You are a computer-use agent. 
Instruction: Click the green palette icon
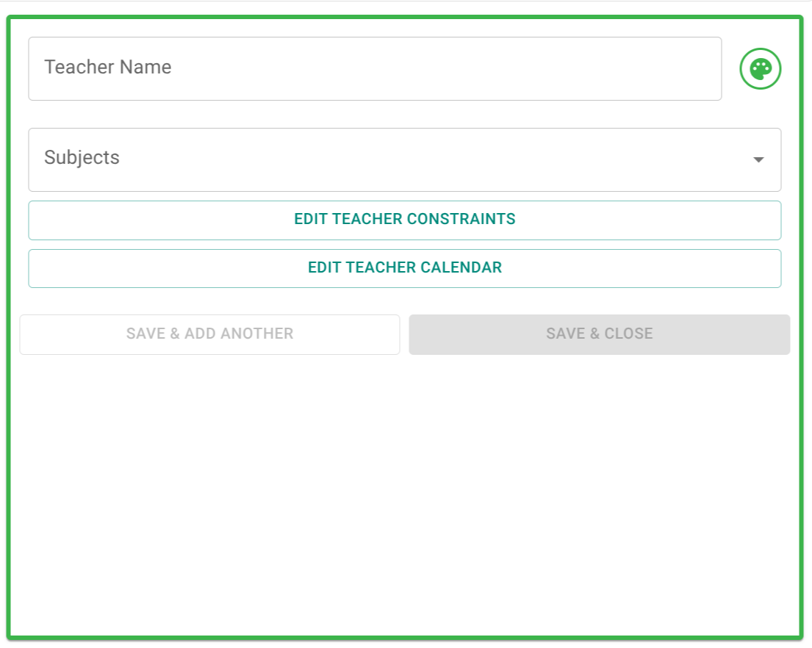tap(760, 69)
